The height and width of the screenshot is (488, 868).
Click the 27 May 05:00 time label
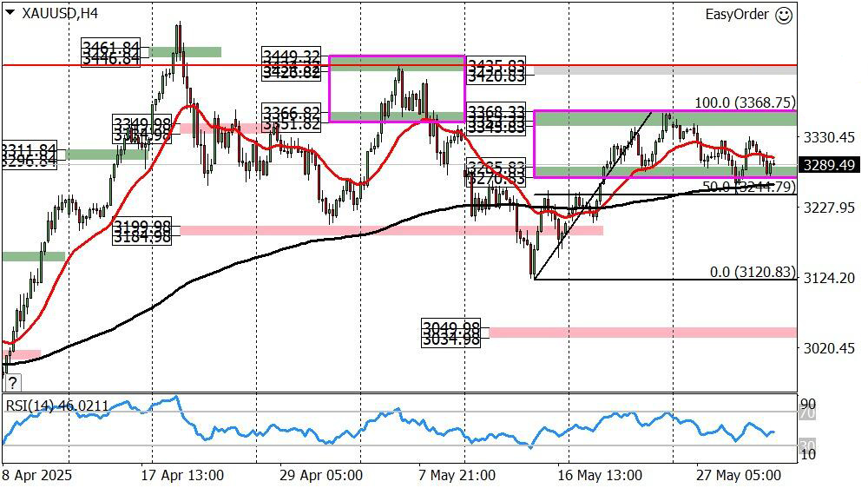(739, 476)
